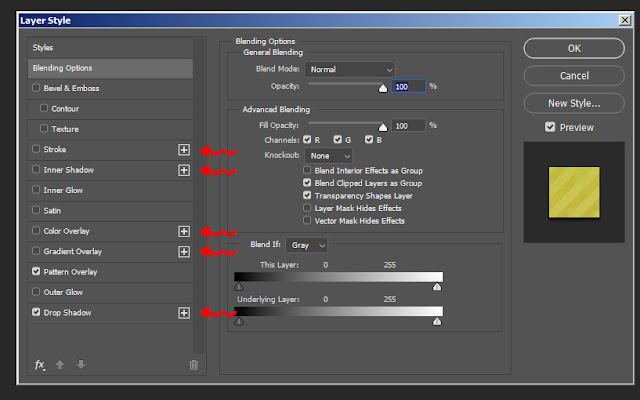Uncheck Blend Clipped Layers as Group
Screen dimensions: 640x400
[307, 182]
